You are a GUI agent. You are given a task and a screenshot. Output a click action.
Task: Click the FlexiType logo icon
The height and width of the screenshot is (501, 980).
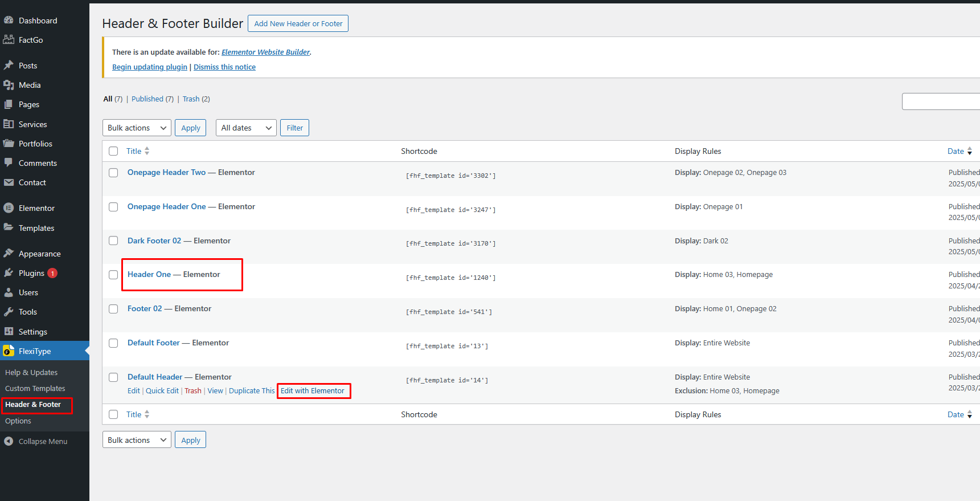(x=9, y=351)
